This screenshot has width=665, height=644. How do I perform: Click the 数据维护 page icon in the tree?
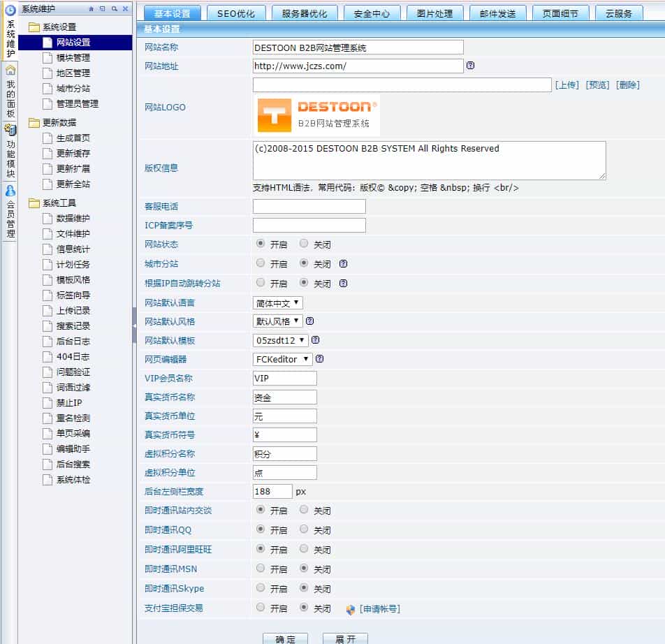(x=47, y=219)
